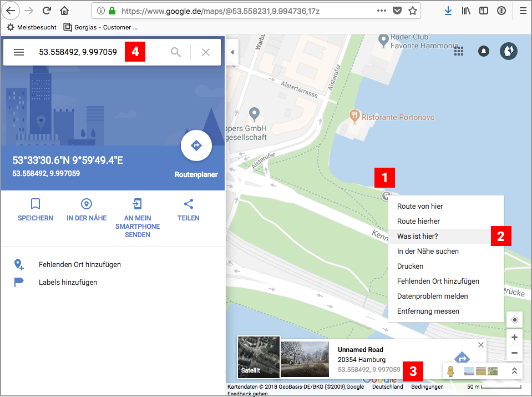Click Ristorante Portonovo restaurant pin
Viewport: 532px width, 397px height.
(x=354, y=116)
